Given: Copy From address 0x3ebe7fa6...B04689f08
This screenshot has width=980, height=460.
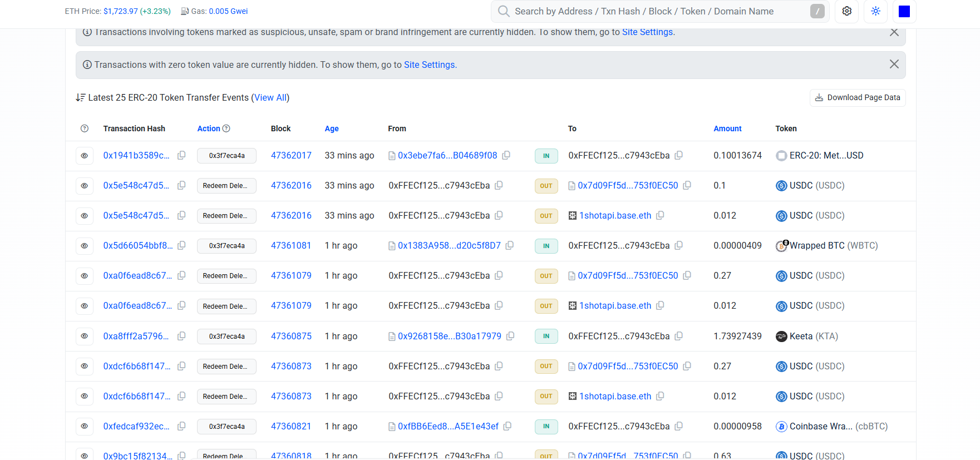Looking at the screenshot, I should tap(506, 155).
